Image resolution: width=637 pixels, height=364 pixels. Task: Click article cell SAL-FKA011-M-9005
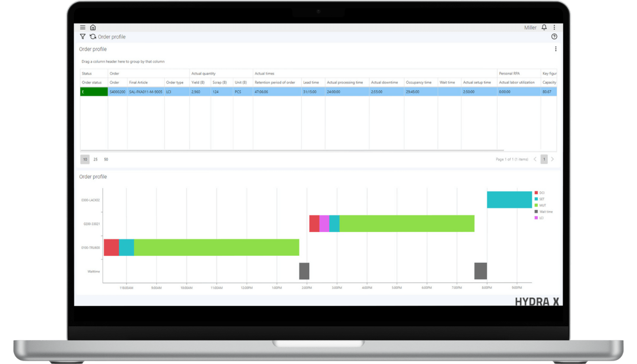(146, 92)
